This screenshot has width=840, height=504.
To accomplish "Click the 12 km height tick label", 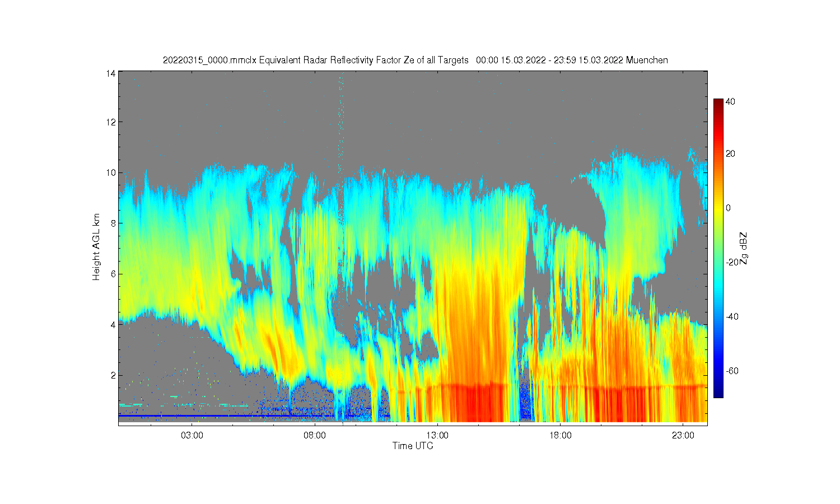I will [x=111, y=122].
